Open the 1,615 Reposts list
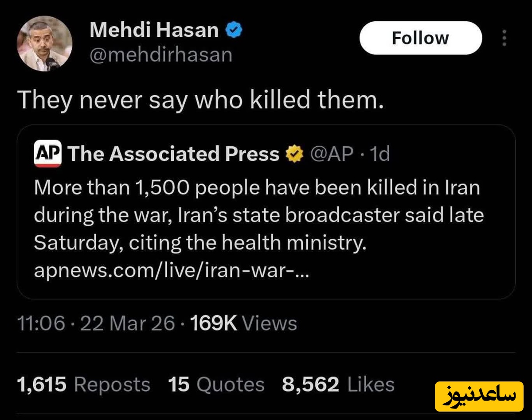Image resolution: width=532 pixels, height=420 pixels. pos(84,385)
